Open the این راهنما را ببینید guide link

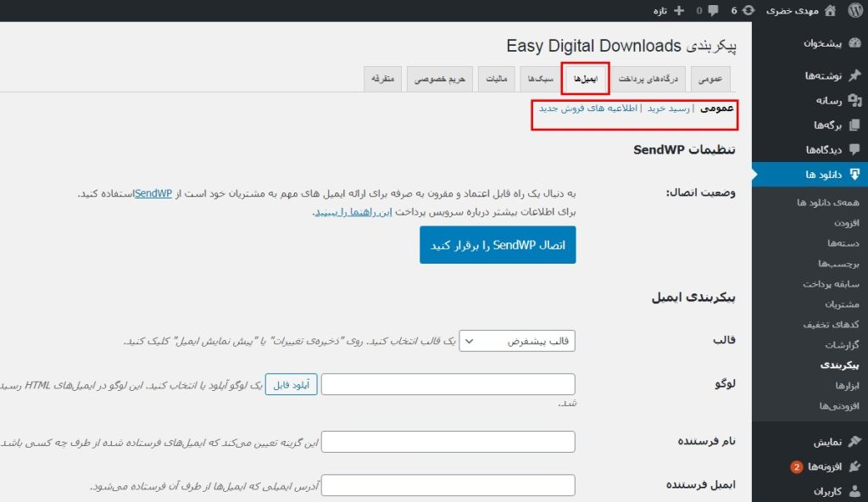(353, 212)
